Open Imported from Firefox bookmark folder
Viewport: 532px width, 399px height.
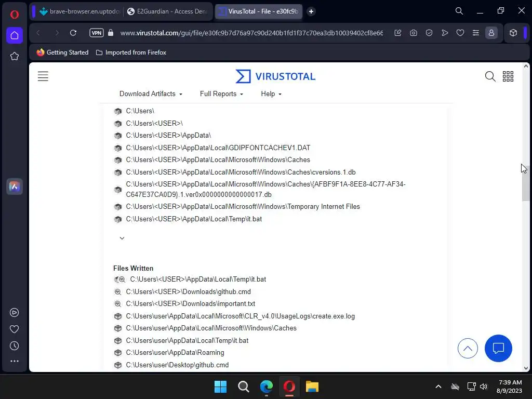[131, 52]
